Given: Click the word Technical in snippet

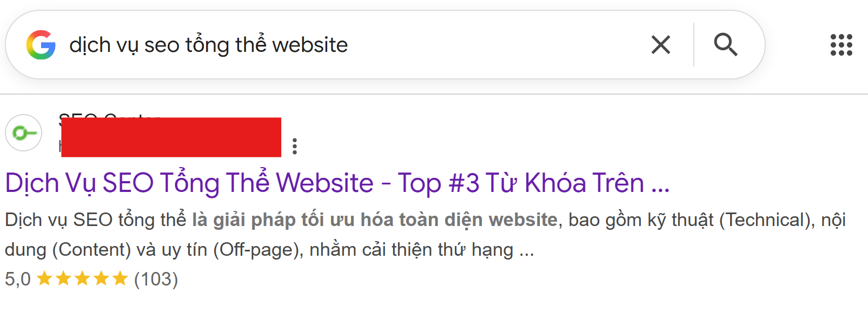Looking at the screenshot, I should tap(766, 220).
